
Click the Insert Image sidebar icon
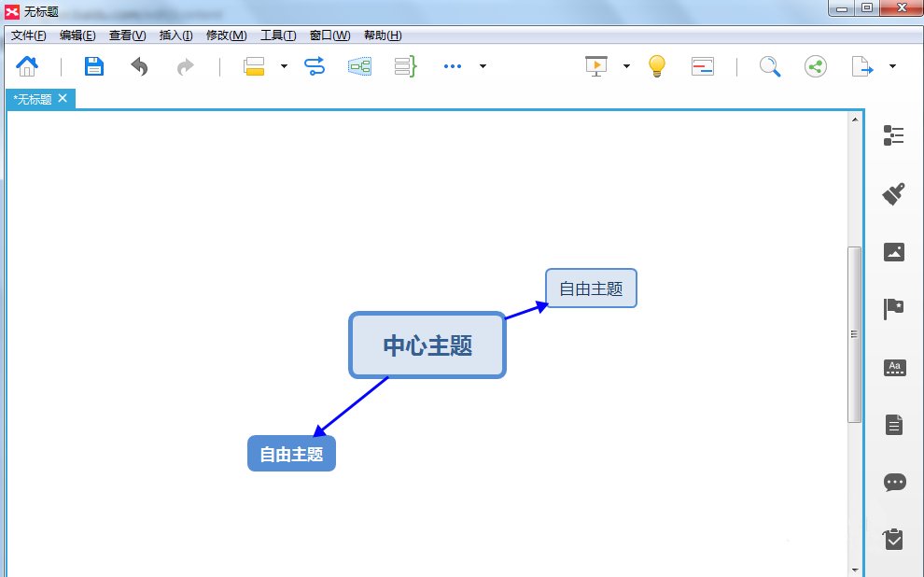pos(894,252)
